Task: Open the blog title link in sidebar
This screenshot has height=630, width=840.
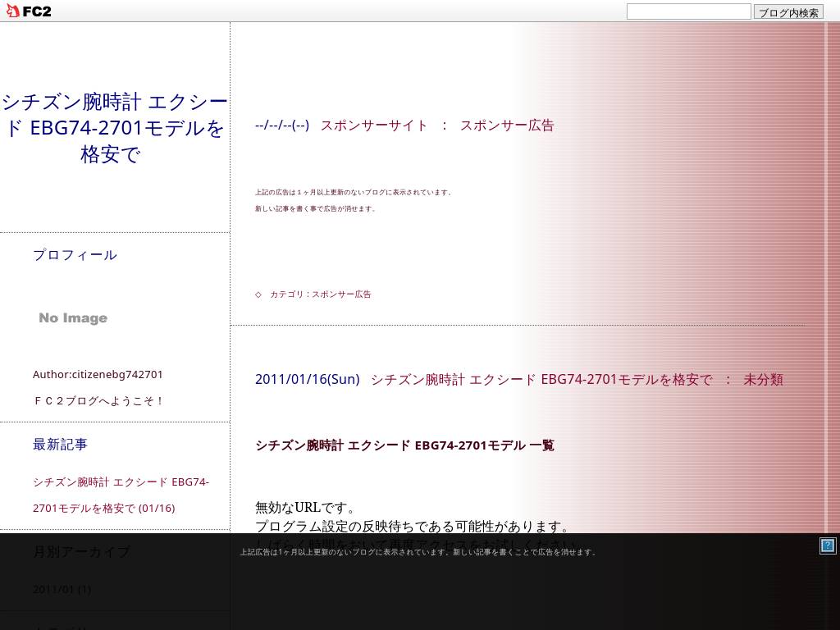Action: (x=115, y=127)
